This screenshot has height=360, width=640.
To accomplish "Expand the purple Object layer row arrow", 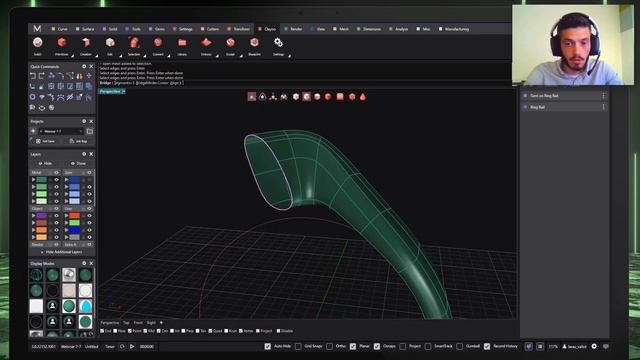I will pyautogui.click(x=33, y=216).
